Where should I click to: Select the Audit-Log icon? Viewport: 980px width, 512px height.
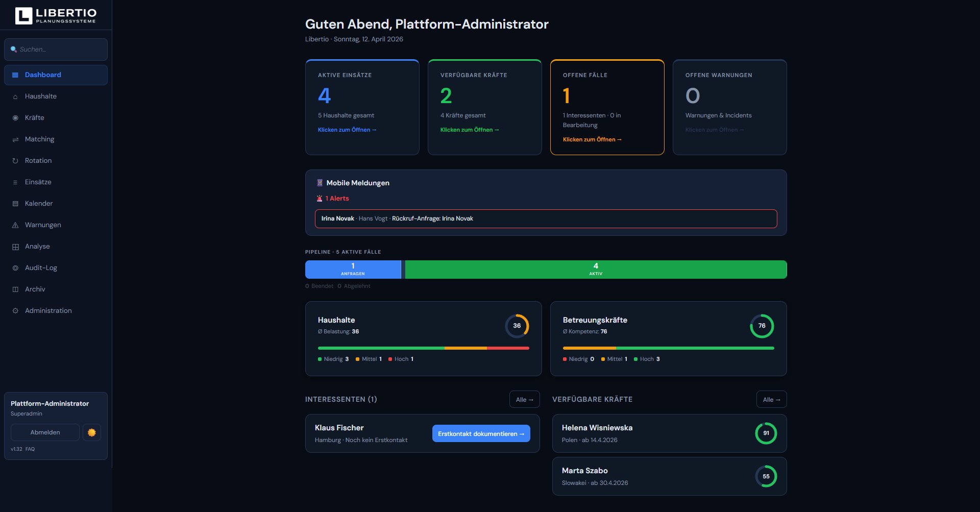tap(15, 267)
